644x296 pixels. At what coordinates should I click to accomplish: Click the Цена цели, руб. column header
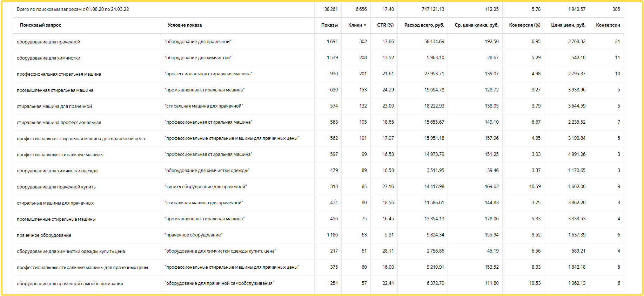[x=568, y=25]
